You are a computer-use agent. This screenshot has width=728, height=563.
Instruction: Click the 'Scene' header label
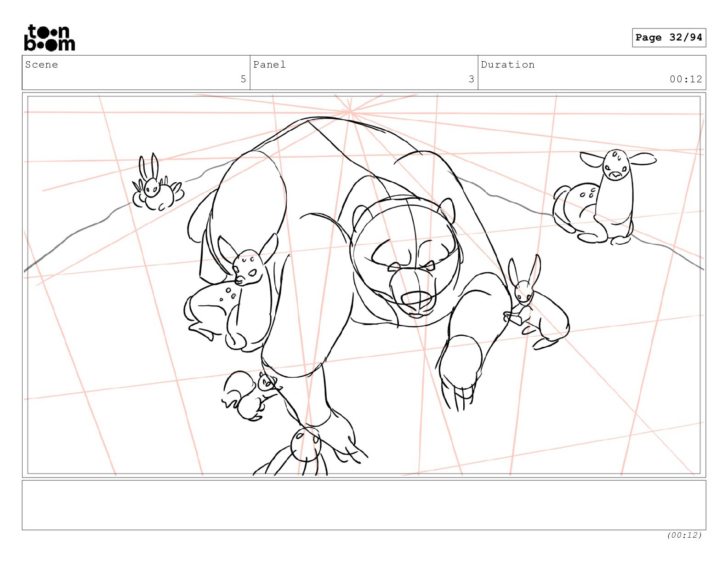click(41, 64)
